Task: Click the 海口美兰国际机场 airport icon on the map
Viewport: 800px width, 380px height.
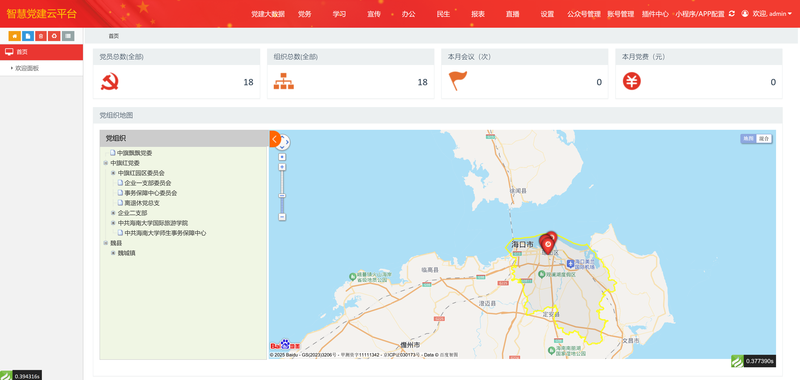Action: (570, 263)
